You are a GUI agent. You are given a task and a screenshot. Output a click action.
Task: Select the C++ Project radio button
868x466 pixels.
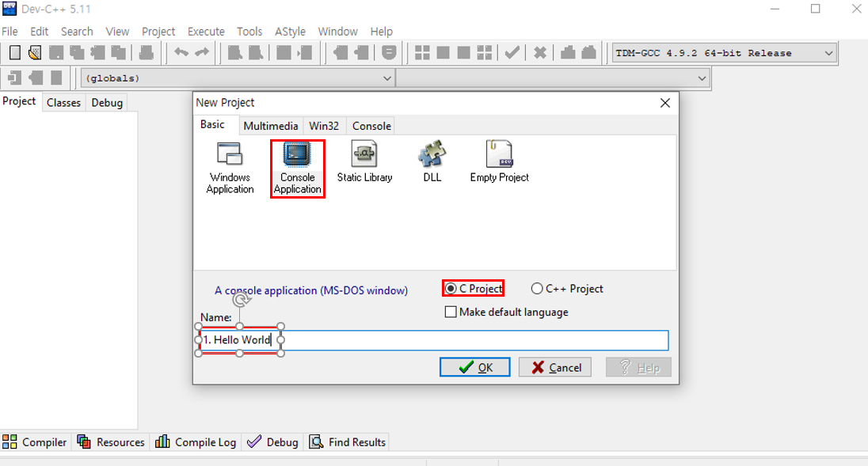[x=567, y=289]
